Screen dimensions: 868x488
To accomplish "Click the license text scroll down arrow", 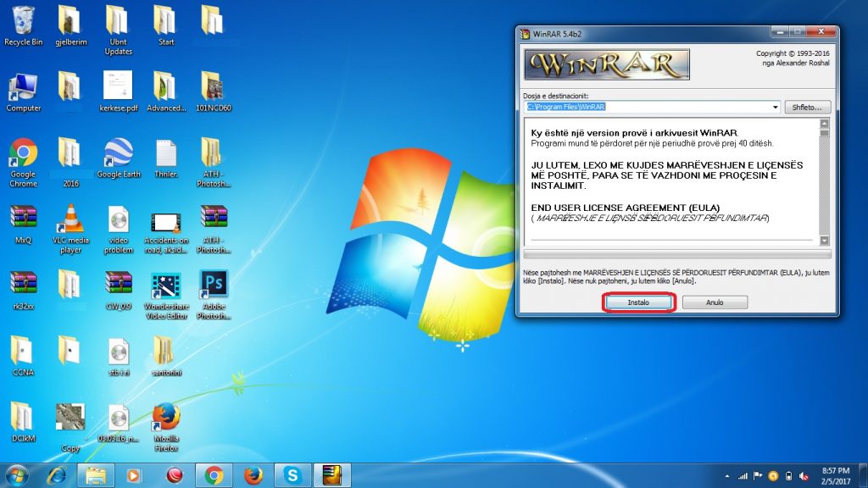I will point(824,241).
